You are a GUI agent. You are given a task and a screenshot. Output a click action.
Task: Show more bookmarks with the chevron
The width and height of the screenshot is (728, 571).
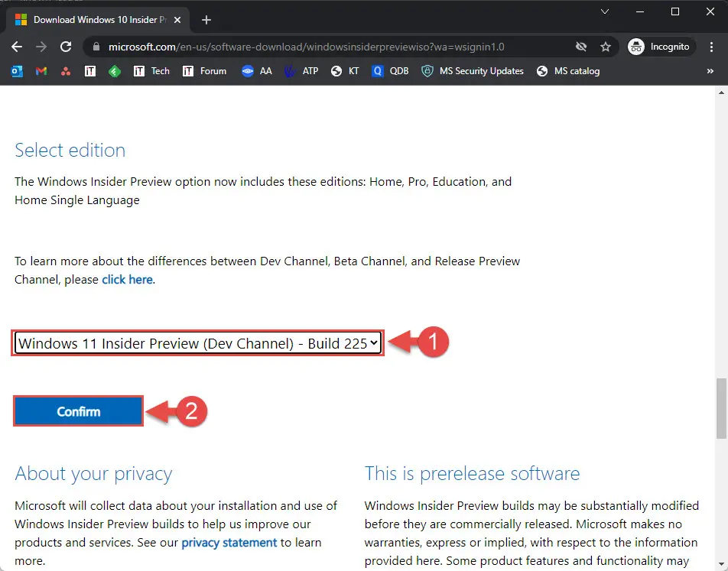(710, 71)
